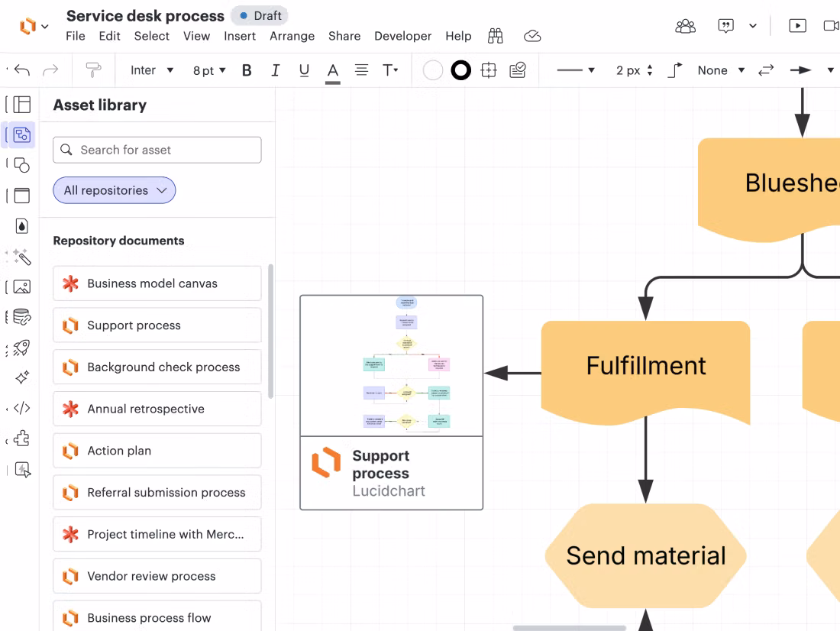Select the format painter icon
This screenshot has height=631, width=840.
pyautogui.click(x=93, y=70)
